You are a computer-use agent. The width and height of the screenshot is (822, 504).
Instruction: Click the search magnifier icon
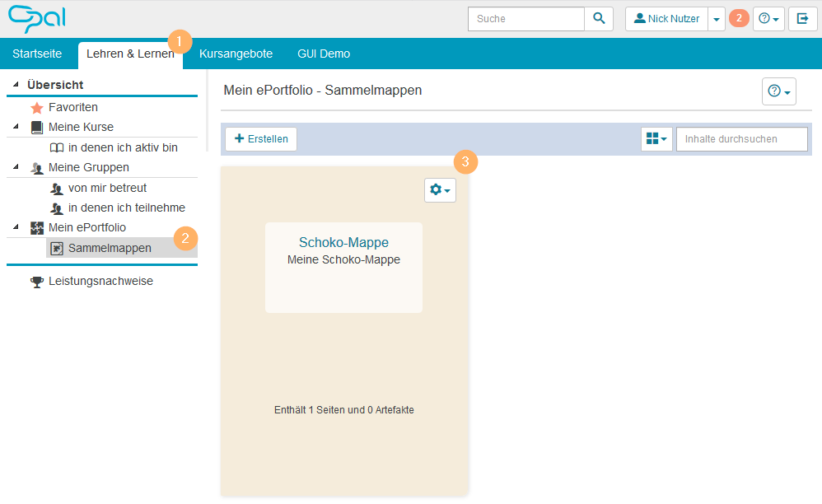(x=599, y=19)
